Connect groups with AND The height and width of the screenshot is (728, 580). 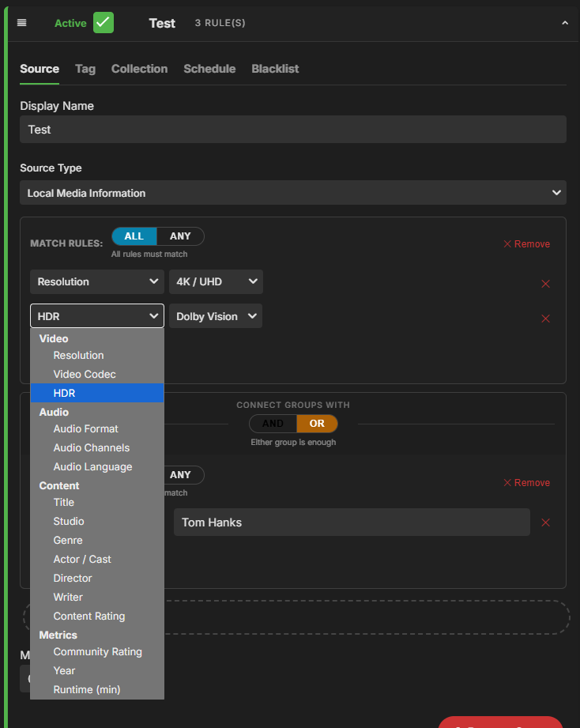[x=273, y=424]
